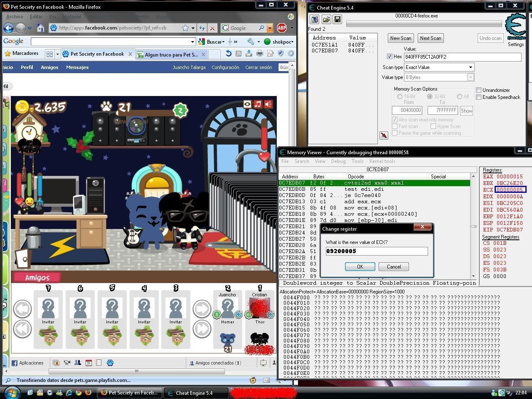Open Cheat Engine settings logo
This screenshot has width=532, height=399.
(x=515, y=26)
